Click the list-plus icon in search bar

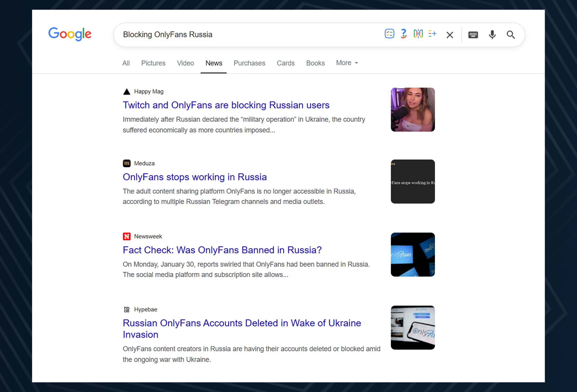coord(432,34)
